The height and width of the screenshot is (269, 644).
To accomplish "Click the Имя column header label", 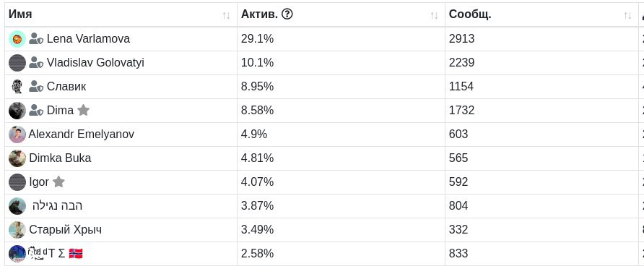I will tap(20, 14).
